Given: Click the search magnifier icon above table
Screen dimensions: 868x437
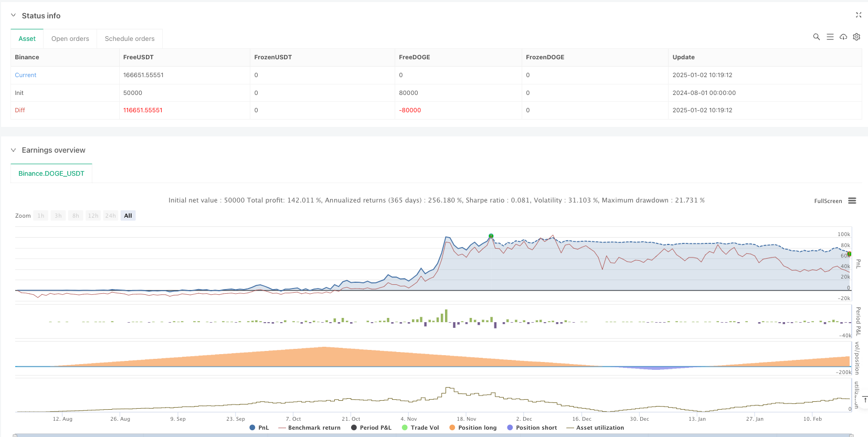Looking at the screenshot, I should point(817,37).
